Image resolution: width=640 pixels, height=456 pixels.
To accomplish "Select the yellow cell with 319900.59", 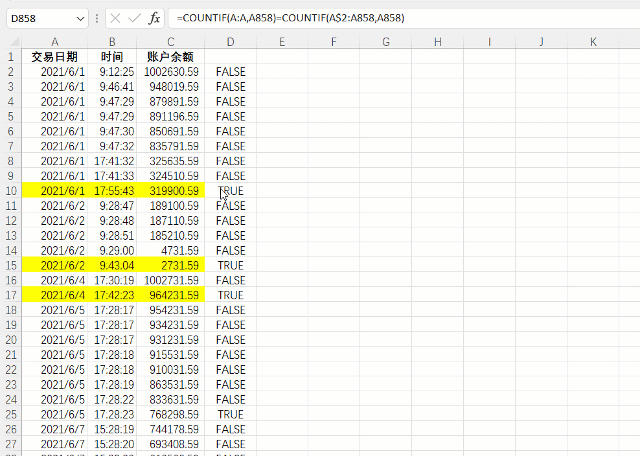I will (x=171, y=191).
